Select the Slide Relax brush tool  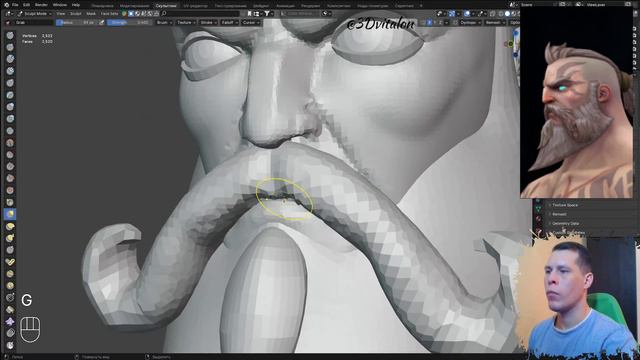pyautogui.click(x=10, y=298)
